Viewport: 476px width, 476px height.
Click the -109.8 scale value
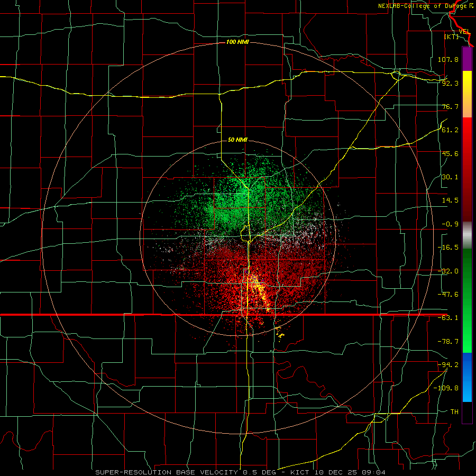(x=446, y=388)
